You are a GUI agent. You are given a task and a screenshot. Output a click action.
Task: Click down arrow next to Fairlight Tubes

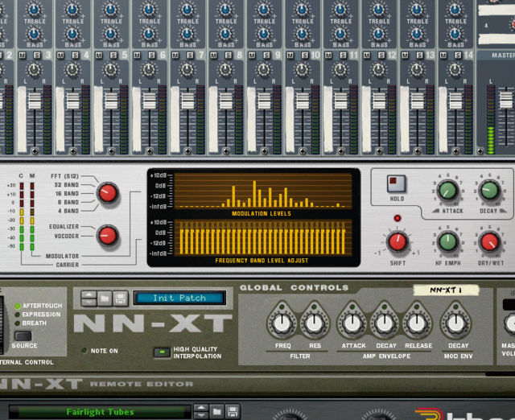[201, 415]
